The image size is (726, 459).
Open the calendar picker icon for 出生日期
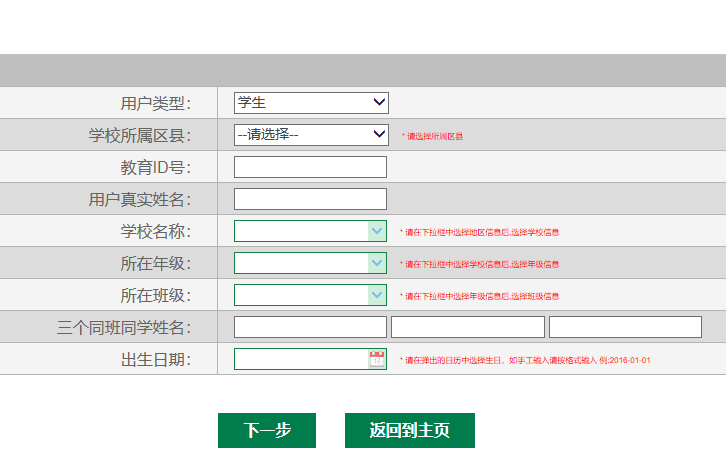tap(377, 359)
